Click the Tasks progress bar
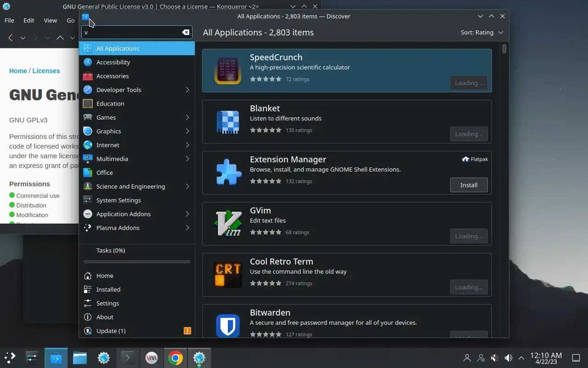 point(137,262)
